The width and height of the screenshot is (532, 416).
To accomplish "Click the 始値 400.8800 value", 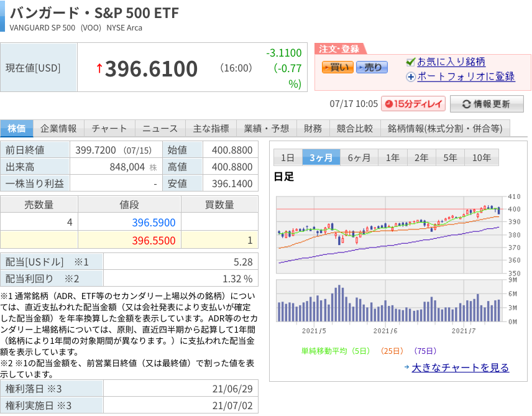I will [232, 150].
